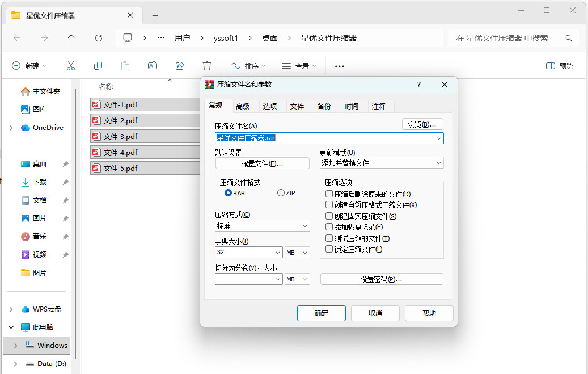The image size is (588, 374).
Task: Confirm with the 确定 button
Action: pyautogui.click(x=322, y=313)
